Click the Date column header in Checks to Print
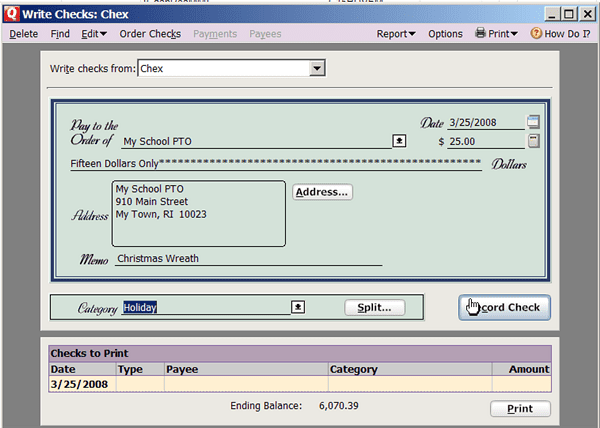 coord(83,369)
